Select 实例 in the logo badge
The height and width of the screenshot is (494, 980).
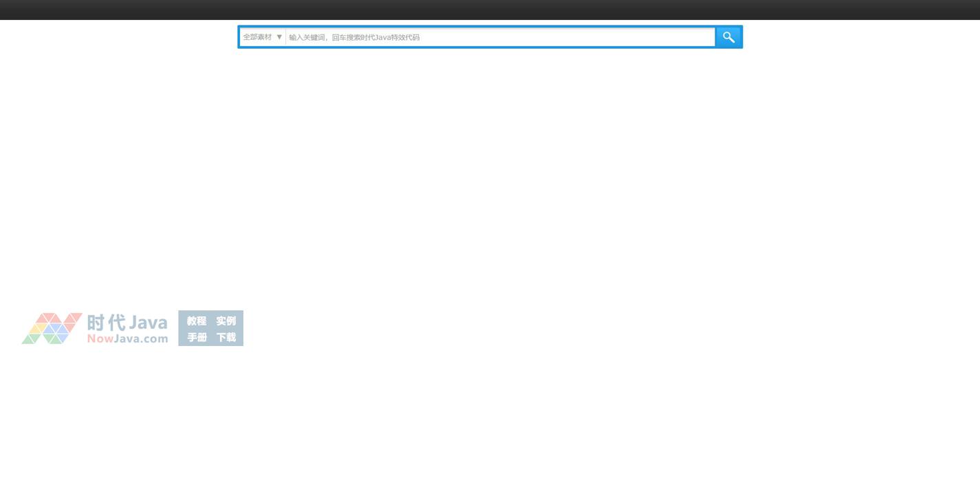point(226,321)
